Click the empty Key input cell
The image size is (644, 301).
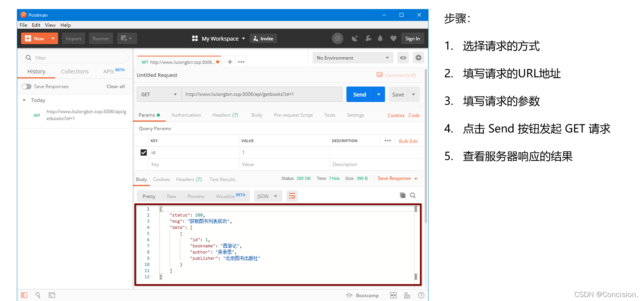click(x=194, y=164)
